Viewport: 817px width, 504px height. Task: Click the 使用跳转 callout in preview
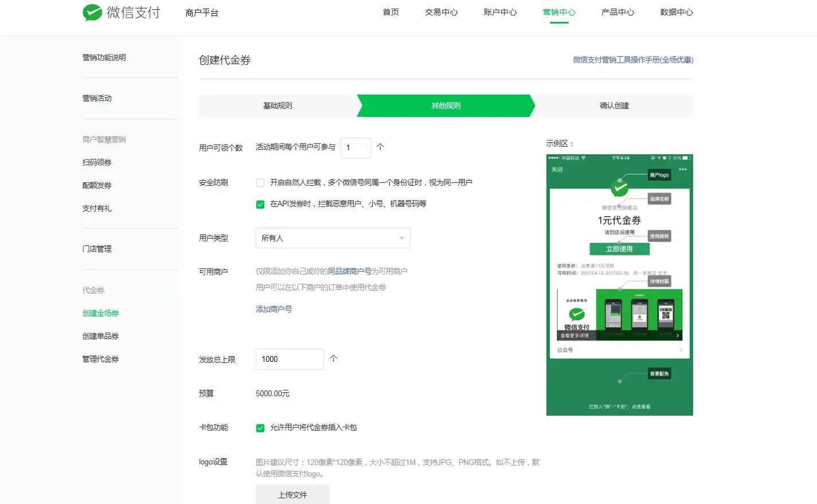659,236
